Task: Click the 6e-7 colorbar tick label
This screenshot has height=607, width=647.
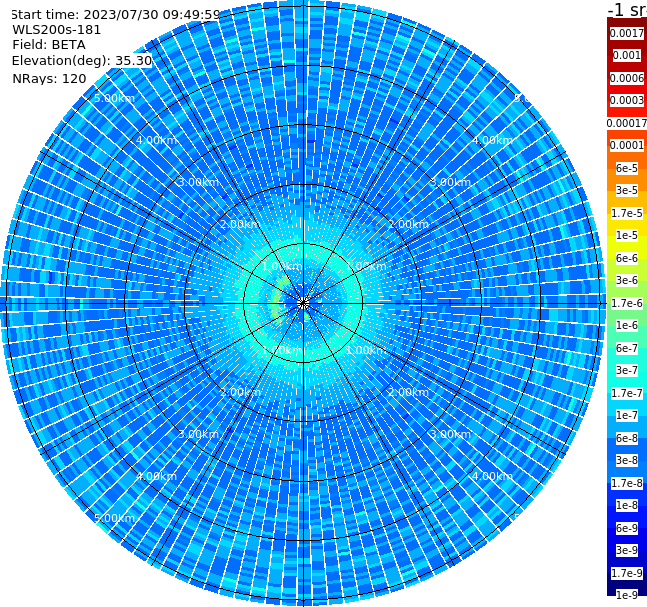Action: click(627, 348)
